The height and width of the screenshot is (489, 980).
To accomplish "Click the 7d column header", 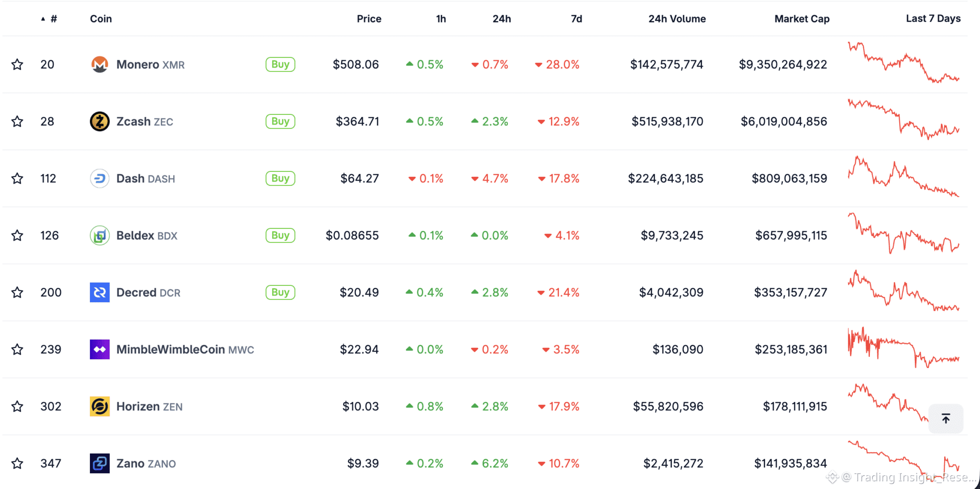I will coord(576,19).
